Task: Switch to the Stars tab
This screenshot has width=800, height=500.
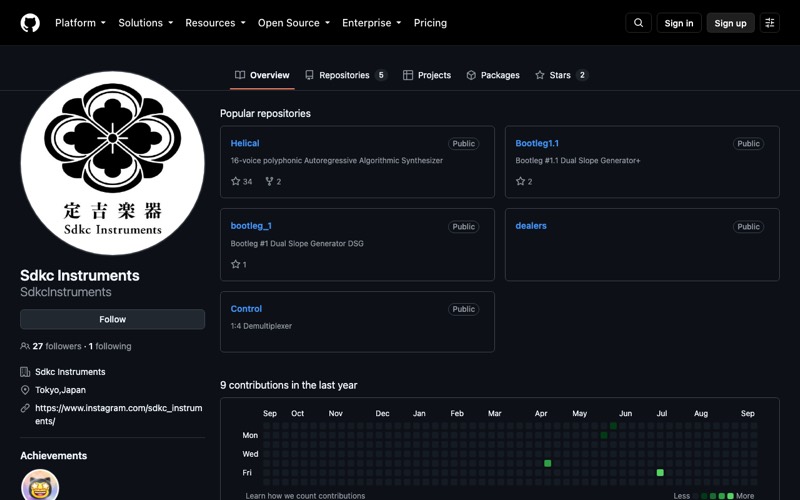Action: [561, 75]
